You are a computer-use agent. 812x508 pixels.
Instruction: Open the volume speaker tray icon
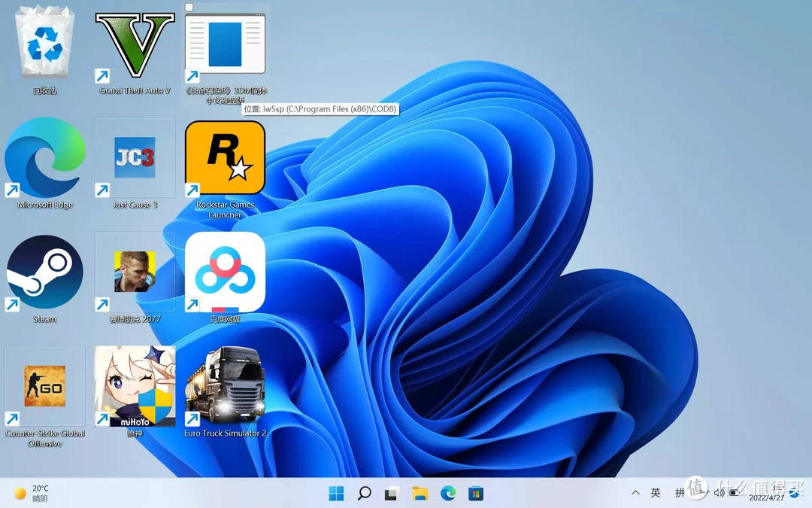point(720,492)
